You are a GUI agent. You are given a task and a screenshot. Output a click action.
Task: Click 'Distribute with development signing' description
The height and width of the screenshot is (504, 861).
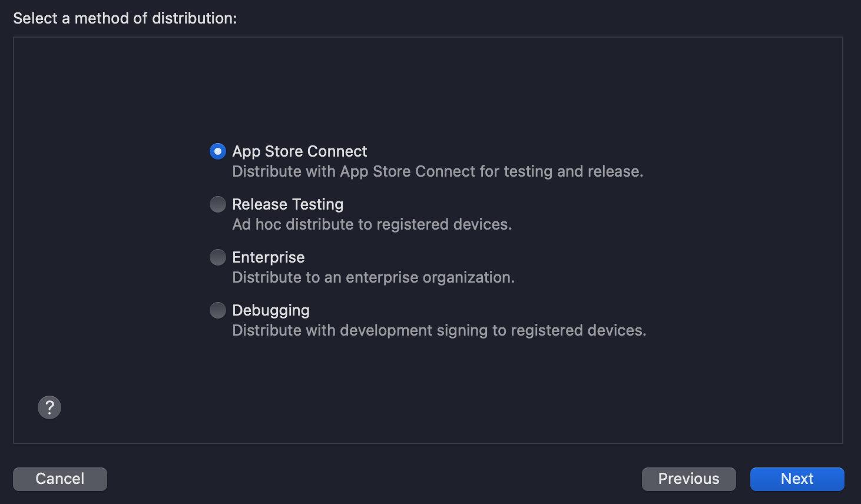tap(439, 330)
